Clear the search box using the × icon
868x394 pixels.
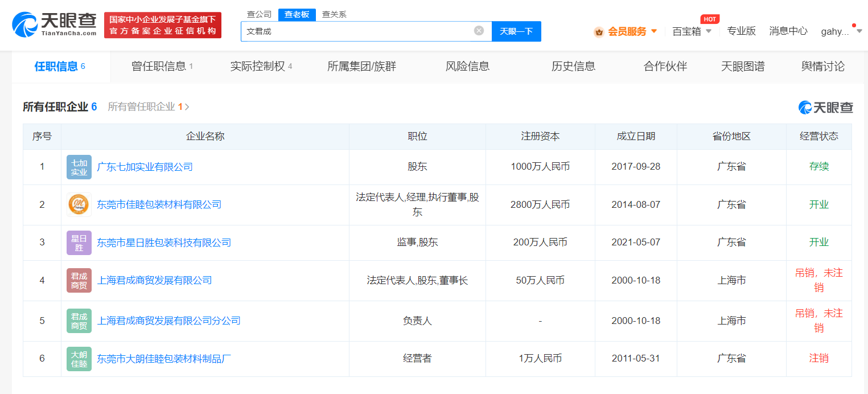click(x=478, y=31)
